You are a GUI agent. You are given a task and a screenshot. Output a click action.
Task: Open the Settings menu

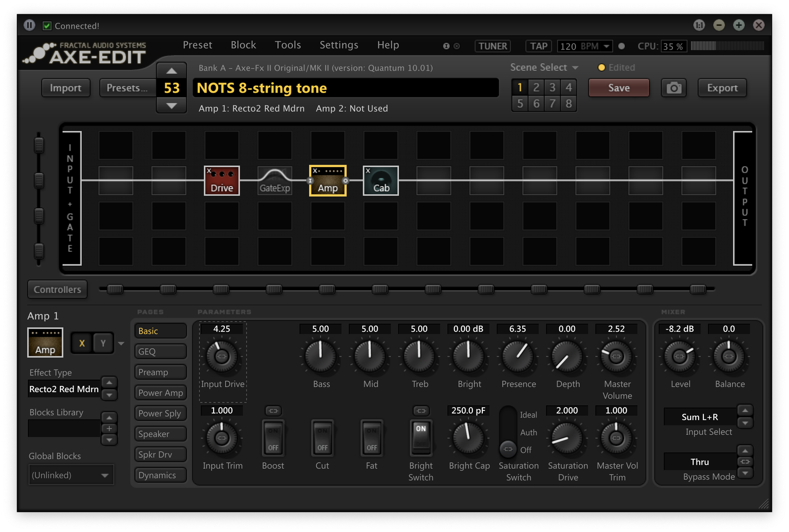coord(339,45)
